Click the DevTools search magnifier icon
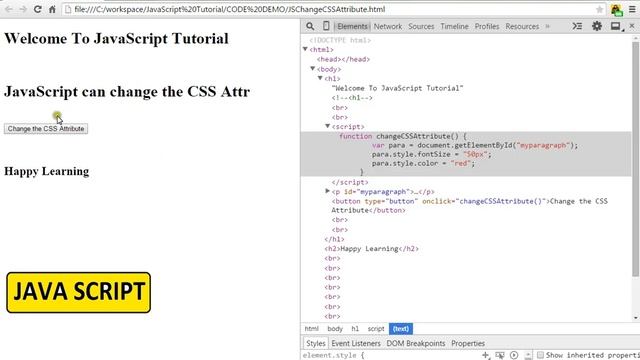The image size is (640, 360). click(x=310, y=26)
